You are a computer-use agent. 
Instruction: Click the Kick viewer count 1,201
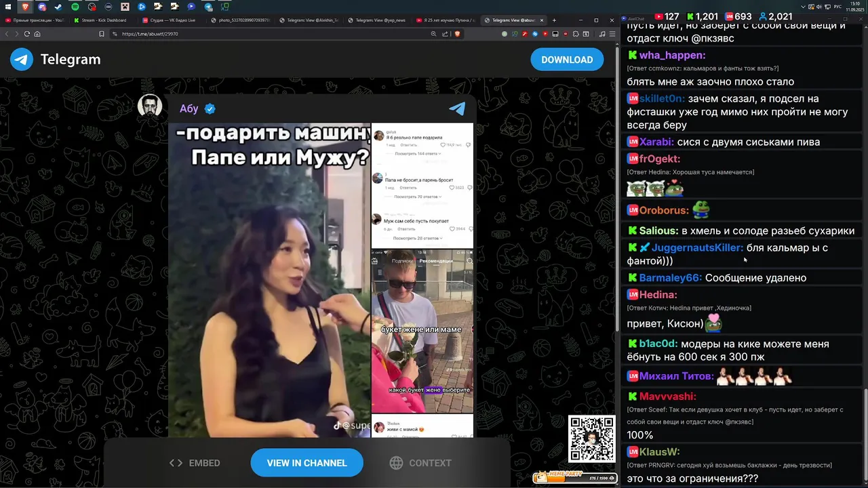pos(702,16)
